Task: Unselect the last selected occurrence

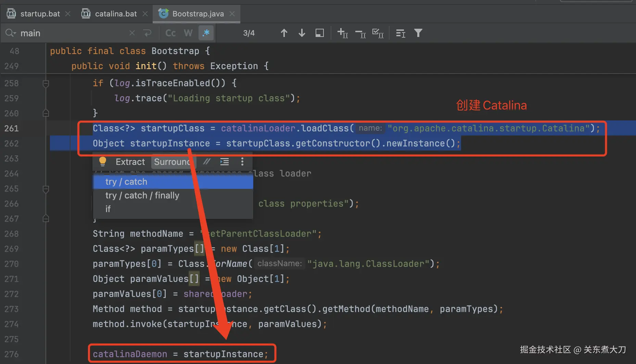Action: pos(360,33)
